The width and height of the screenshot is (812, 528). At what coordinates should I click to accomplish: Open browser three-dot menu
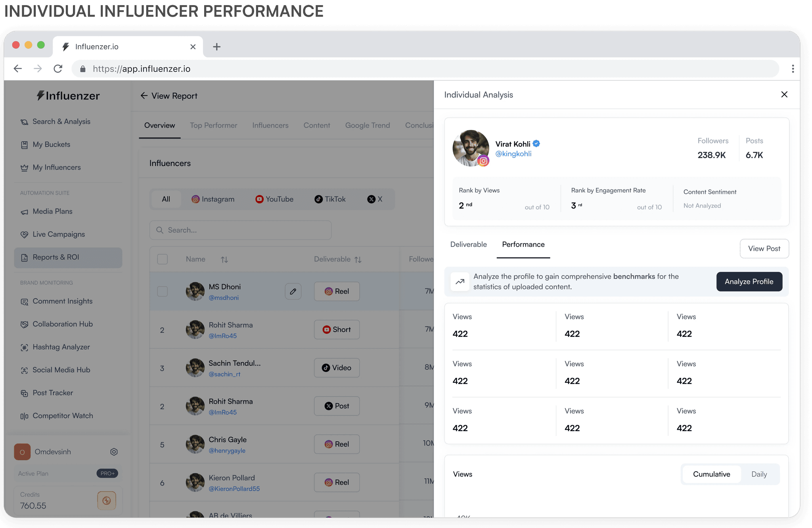(x=793, y=69)
